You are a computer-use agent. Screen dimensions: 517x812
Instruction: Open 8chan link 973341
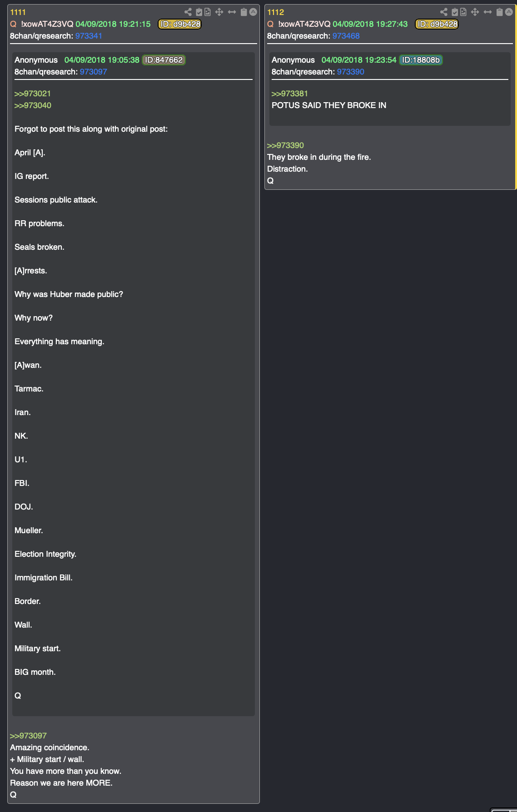[x=89, y=36]
